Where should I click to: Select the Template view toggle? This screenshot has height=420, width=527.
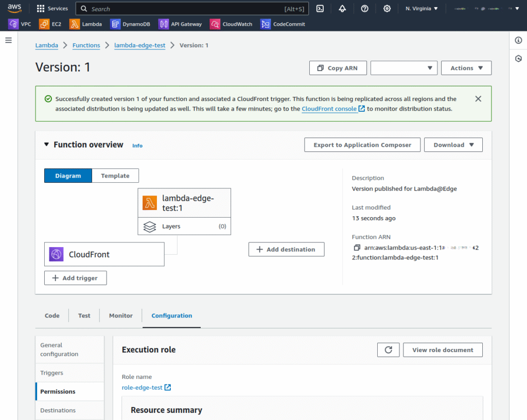tap(115, 176)
